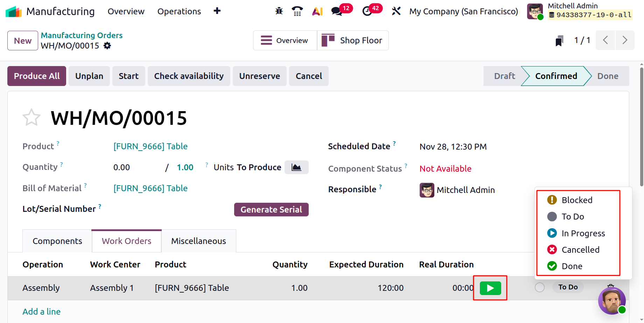Mark order as favorite with star icon
The image size is (644, 323).
pos(31,117)
